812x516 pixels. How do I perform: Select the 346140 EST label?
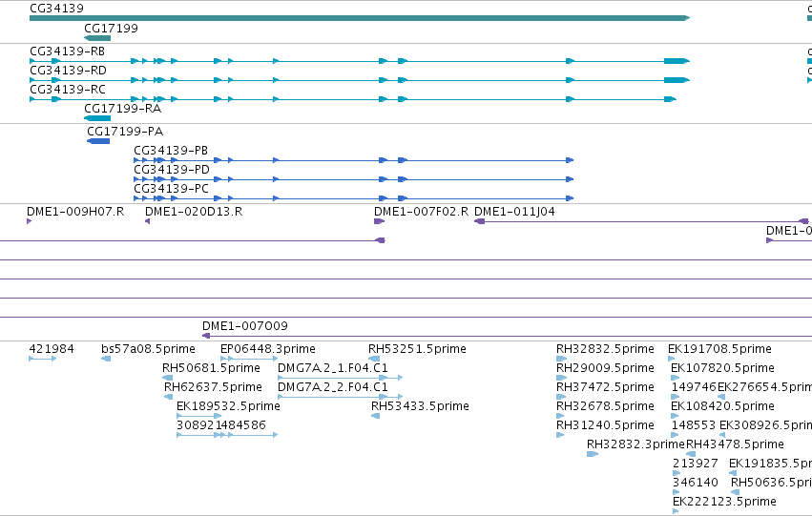tap(696, 483)
